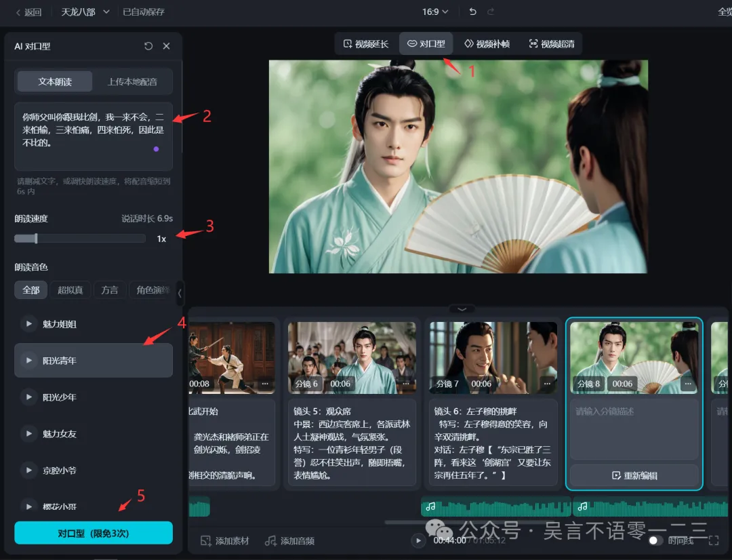Image resolution: width=732 pixels, height=560 pixels.
Task: Play the timeline with the play button
Action: pos(418,540)
